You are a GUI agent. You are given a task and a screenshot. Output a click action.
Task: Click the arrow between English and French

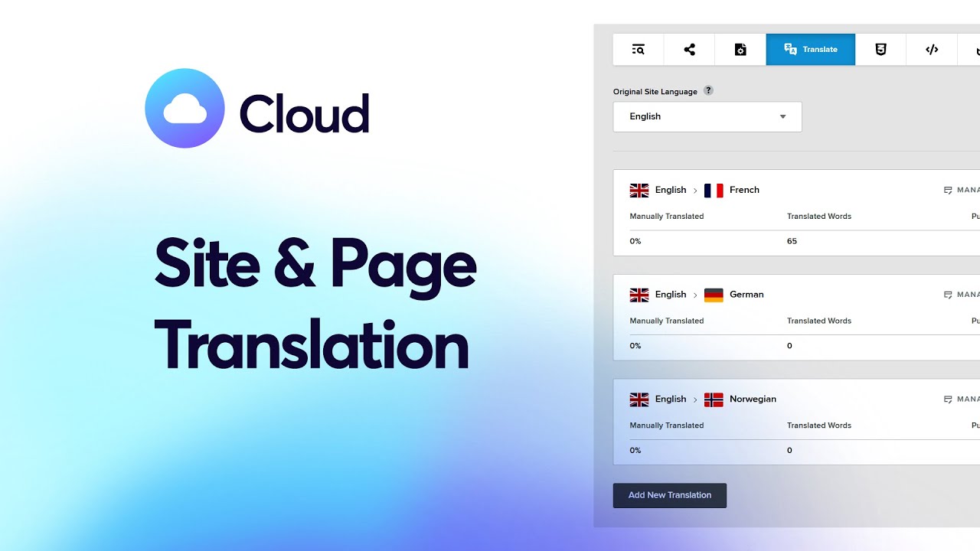tap(695, 191)
